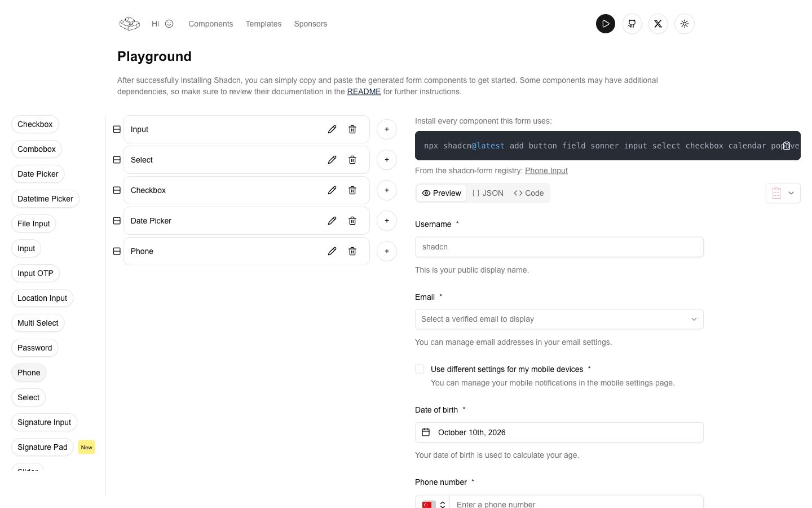This screenshot has height=508, width=812.
Task: Click the plus button beside Phone row
Action: (387, 251)
